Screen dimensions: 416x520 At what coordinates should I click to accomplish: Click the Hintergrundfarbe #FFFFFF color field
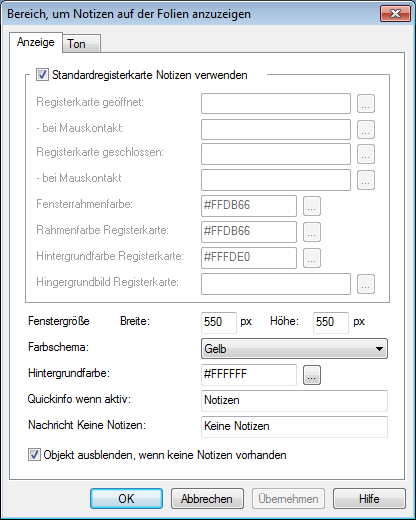point(249,375)
